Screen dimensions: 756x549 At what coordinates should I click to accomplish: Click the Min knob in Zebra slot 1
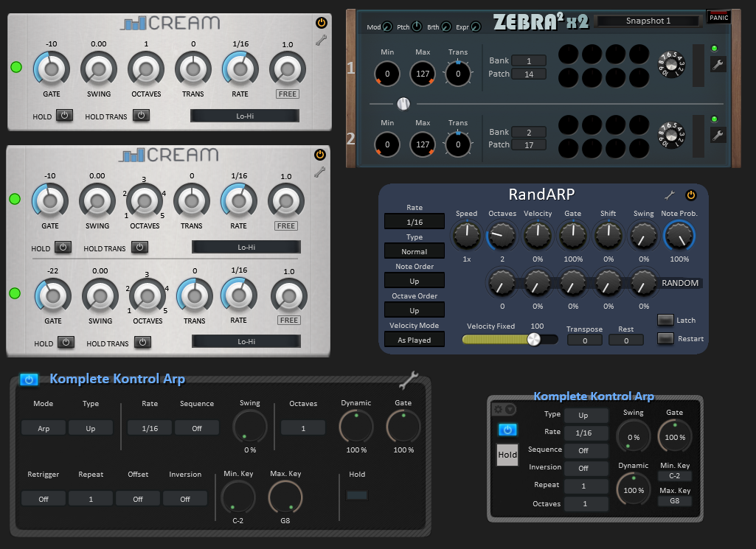387,74
